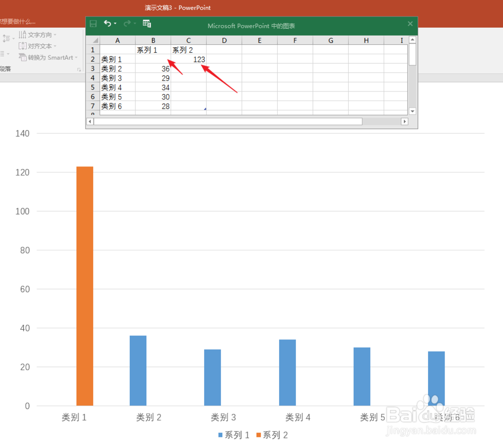The height and width of the screenshot is (448, 503).
Task: Select column E header
Action: point(260,40)
